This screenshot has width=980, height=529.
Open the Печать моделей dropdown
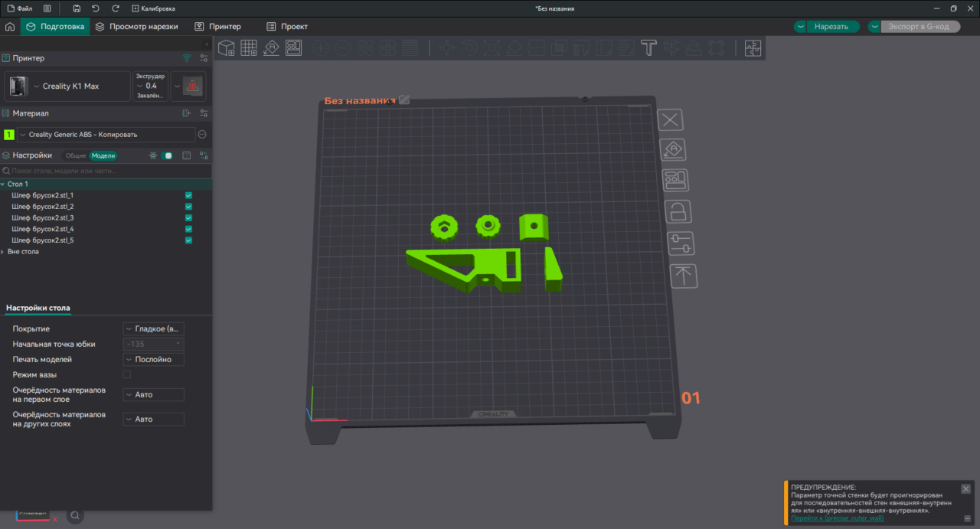click(x=153, y=360)
